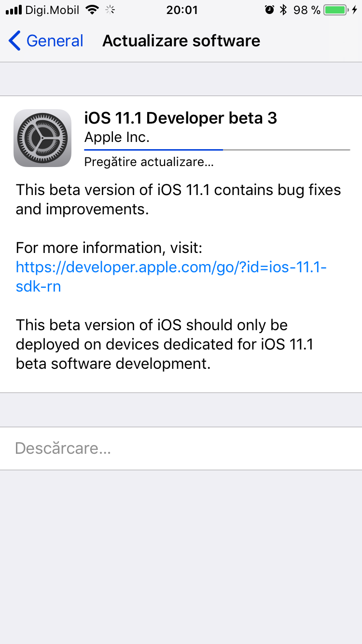Tap the Pregătire actualizare… status text
The width and height of the screenshot is (362, 644).
point(149,162)
